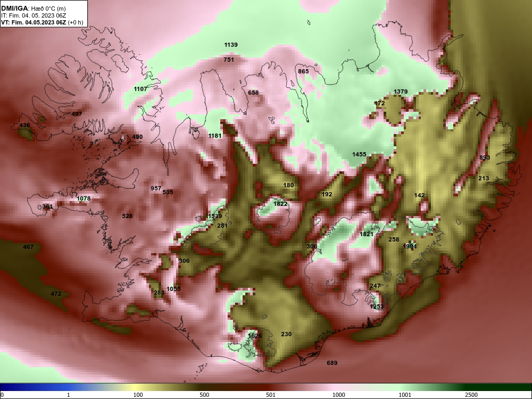532x399 pixels.
Task: Click the map value 535
Action: [168, 192]
